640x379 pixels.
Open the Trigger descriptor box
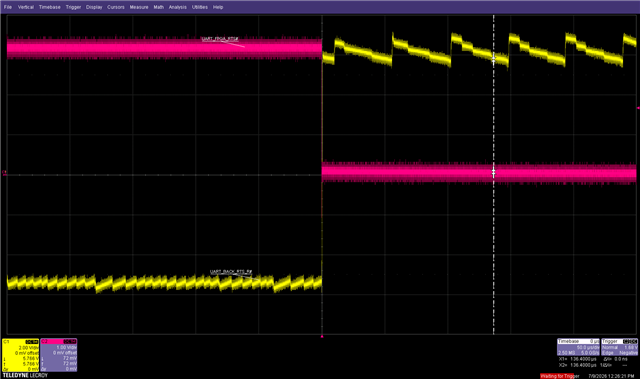(x=620, y=347)
